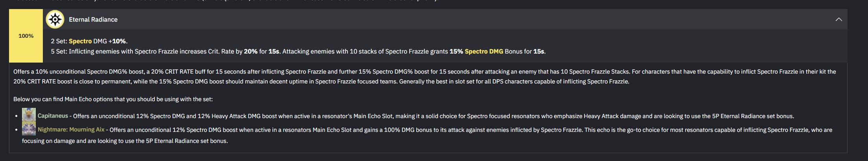This screenshot has width=868, height=161.
Task: Click the Mourning Aix description about Spectro Frazzle
Action: point(427,135)
